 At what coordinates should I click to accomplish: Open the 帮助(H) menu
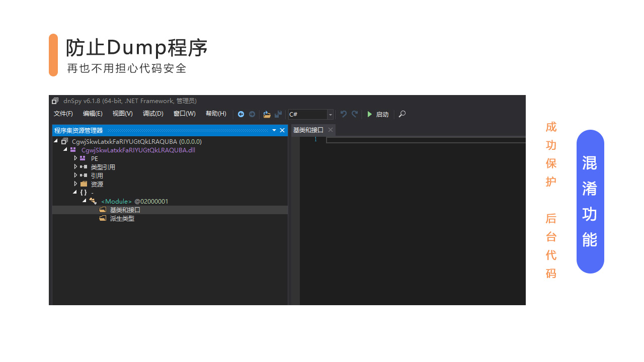coord(216,114)
